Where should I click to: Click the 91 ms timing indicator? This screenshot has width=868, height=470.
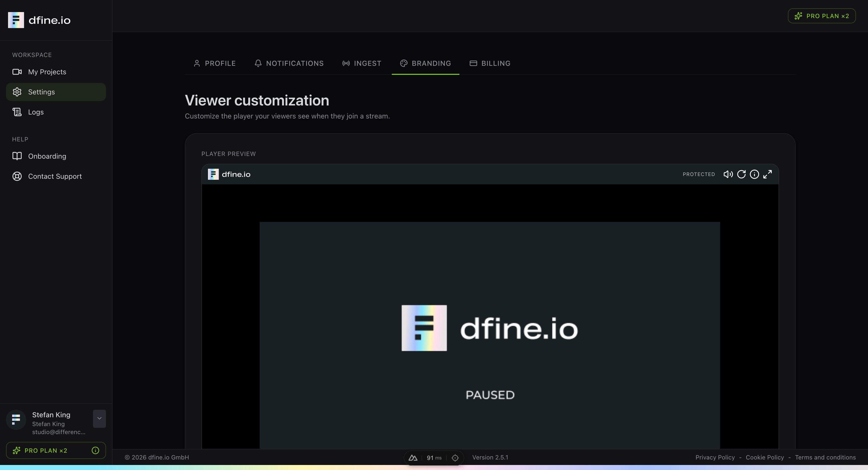tap(434, 458)
